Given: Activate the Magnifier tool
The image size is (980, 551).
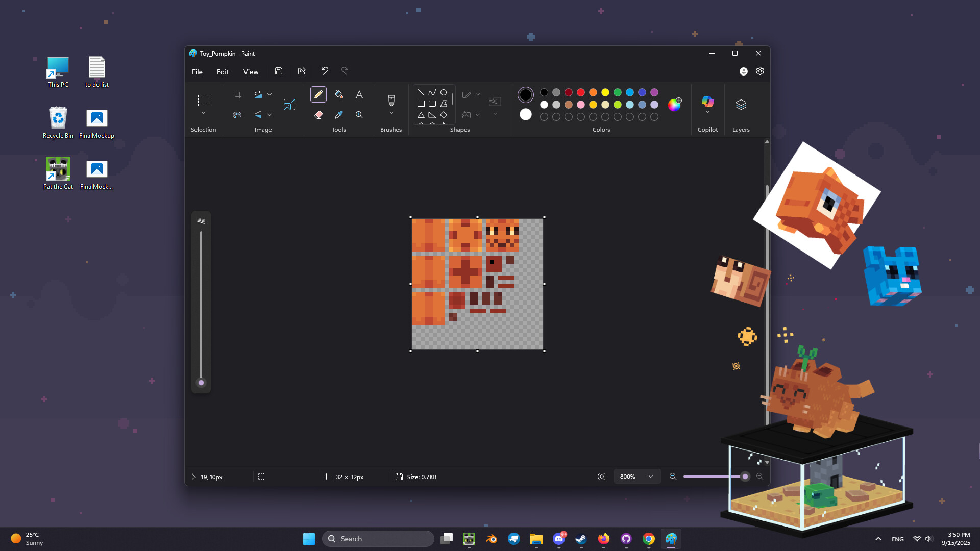Looking at the screenshot, I should click(359, 115).
